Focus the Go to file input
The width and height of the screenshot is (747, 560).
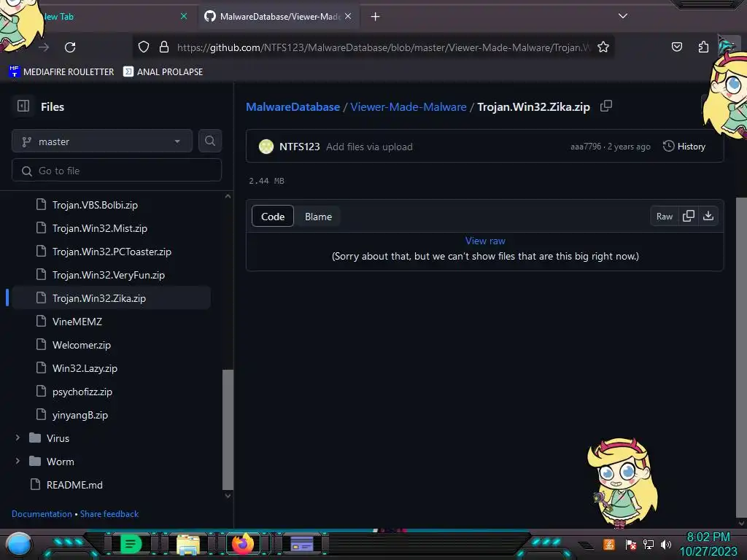click(x=117, y=171)
